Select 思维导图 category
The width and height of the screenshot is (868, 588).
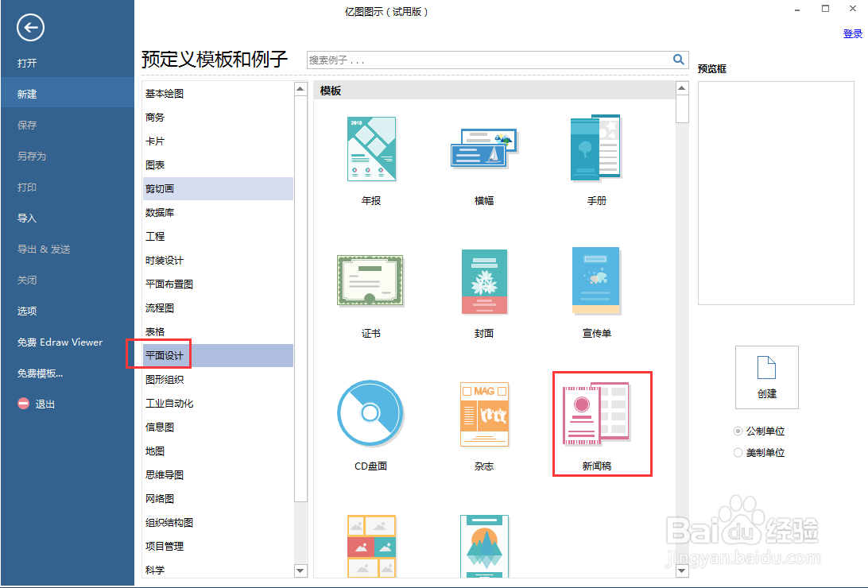click(218, 474)
